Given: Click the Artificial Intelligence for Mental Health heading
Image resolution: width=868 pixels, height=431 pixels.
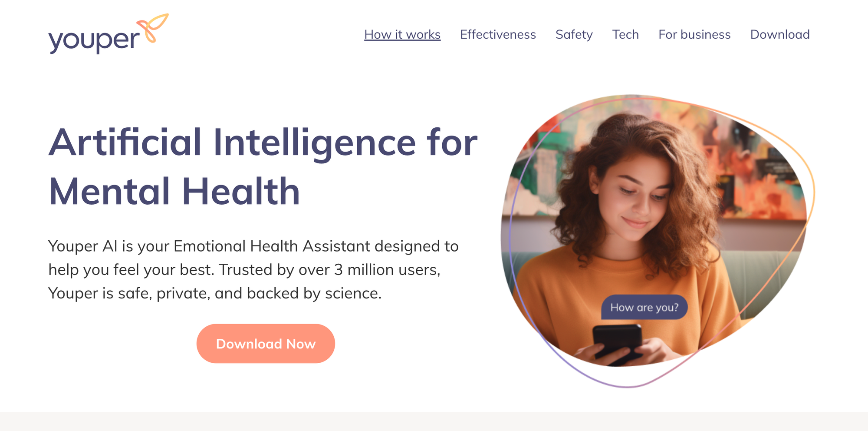Looking at the screenshot, I should point(263,167).
